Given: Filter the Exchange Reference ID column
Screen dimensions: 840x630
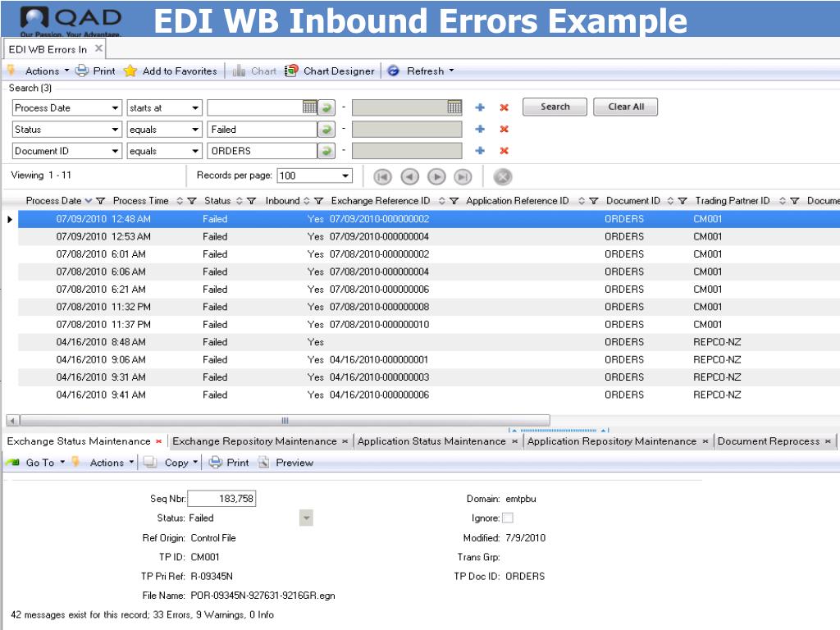Looking at the screenshot, I should coord(454,201).
